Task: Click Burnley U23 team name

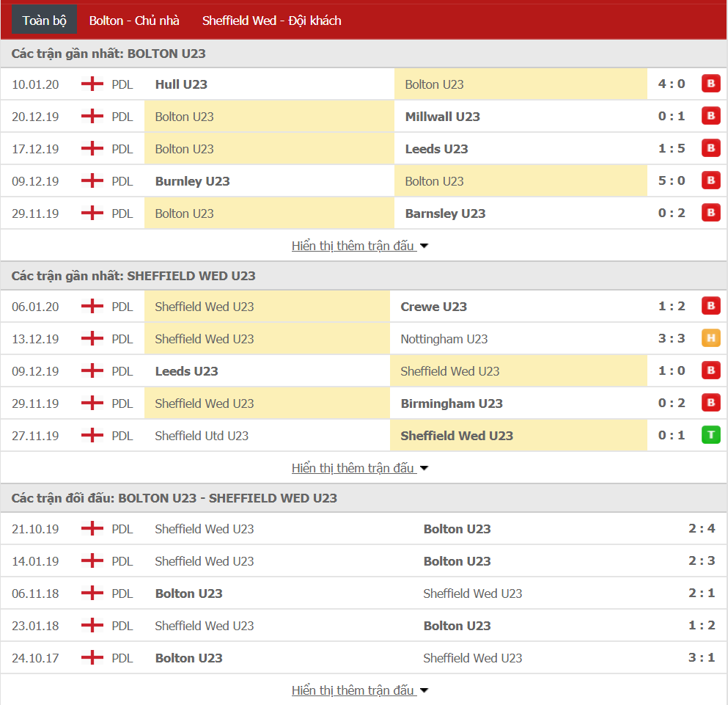Action: click(192, 181)
